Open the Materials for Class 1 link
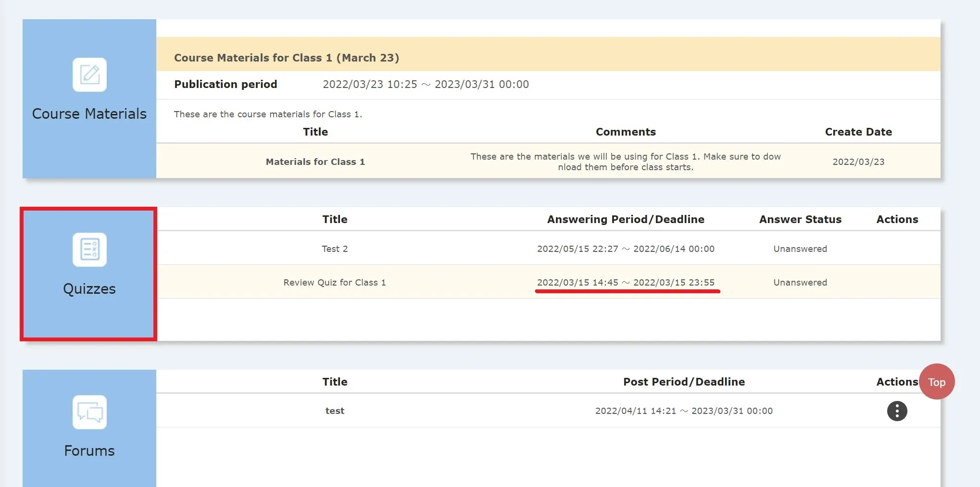 (315, 162)
